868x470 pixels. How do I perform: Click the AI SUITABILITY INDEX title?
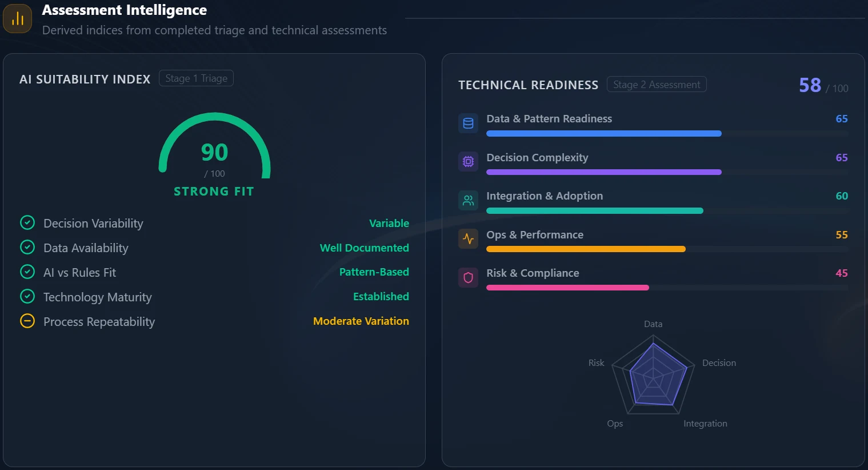click(85, 79)
